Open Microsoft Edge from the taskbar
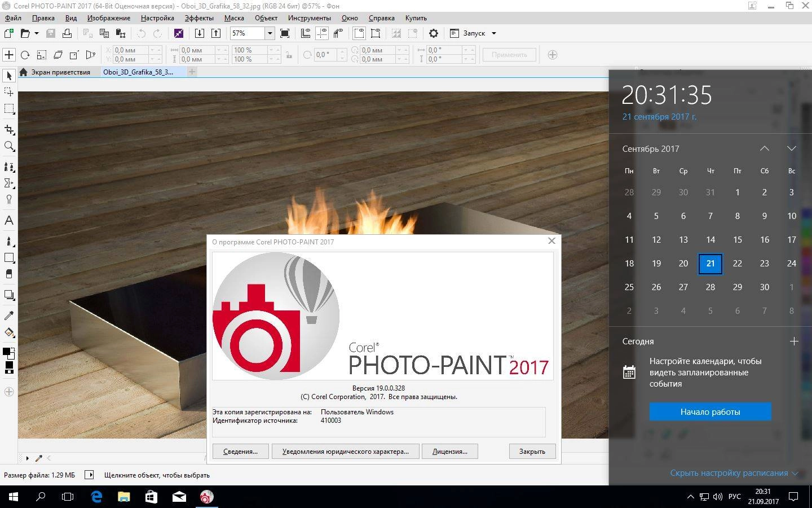Viewport: 812px width, 508px height. point(96,497)
